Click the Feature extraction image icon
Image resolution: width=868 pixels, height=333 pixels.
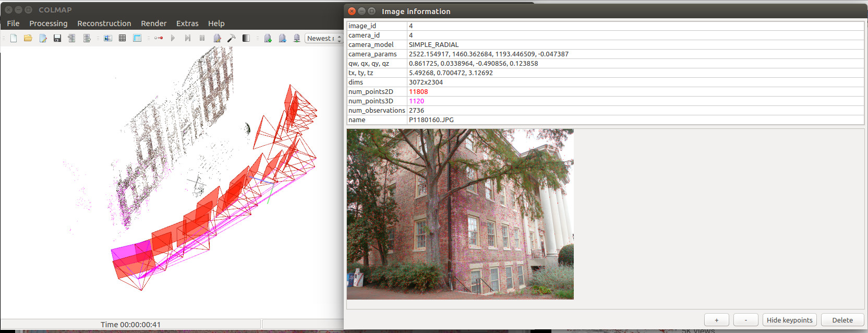(108, 38)
